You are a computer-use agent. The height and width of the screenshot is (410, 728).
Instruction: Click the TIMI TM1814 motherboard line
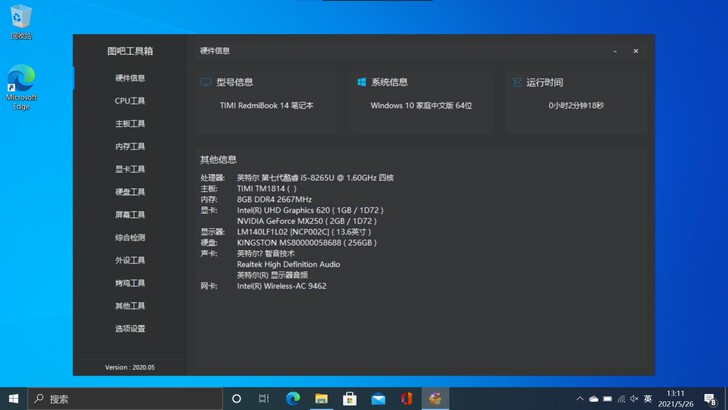pos(266,189)
